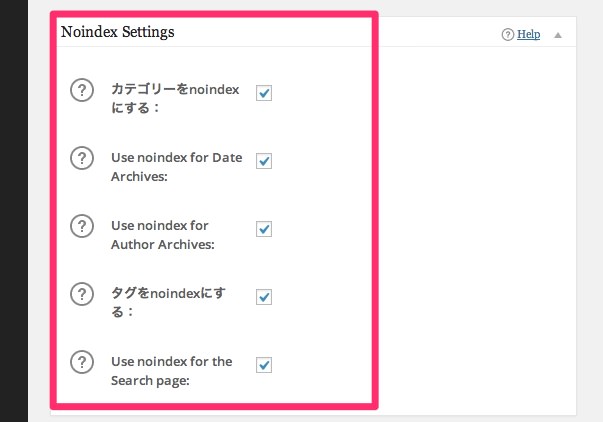Click the カテゴリーをnoindexにする label text
This screenshot has height=422, width=603.
coord(175,98)
